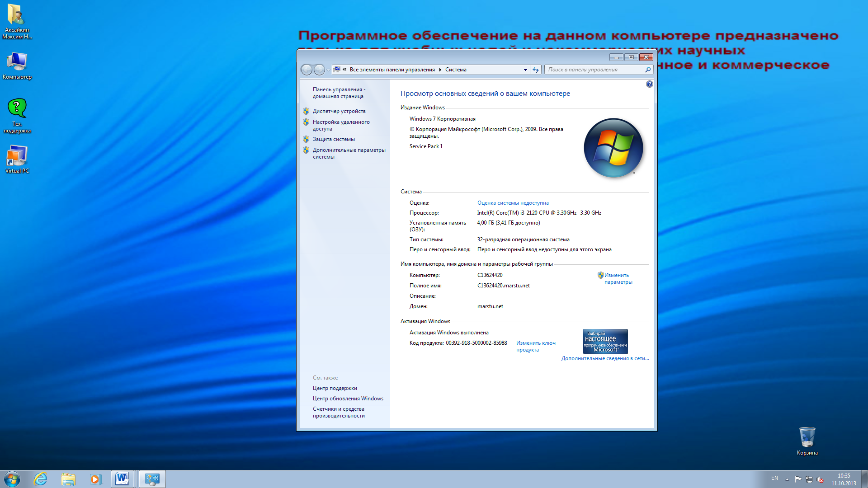
Task: Click the search magnifier icon
Action: point(648,70)
